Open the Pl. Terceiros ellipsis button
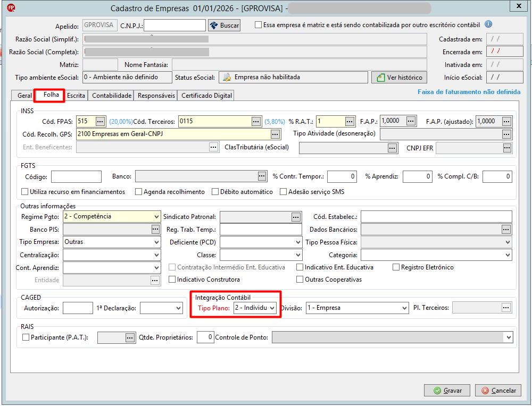This screenshot has width=532, height=406. point(506,308)
